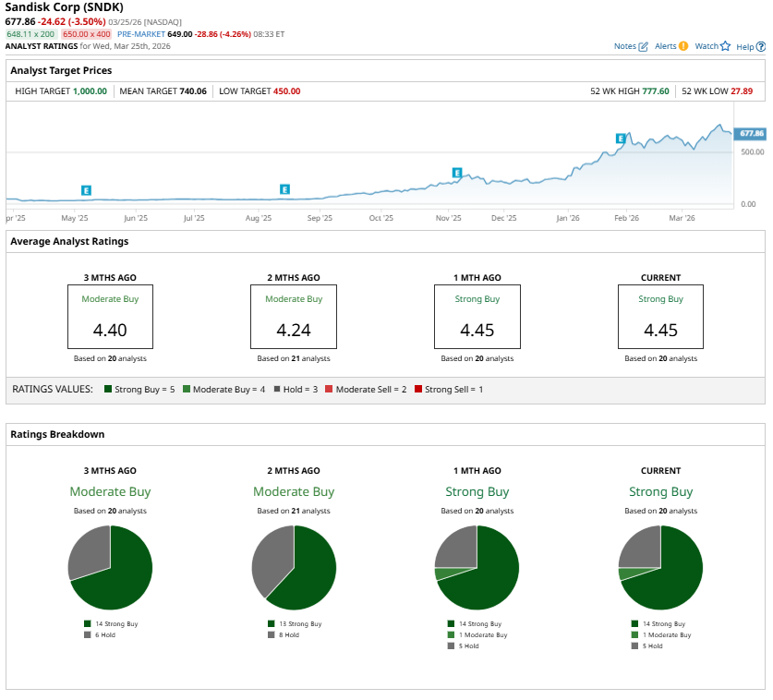
Task: Click the HIGH TARGET 1,000.00 value
Action: click(90, 91)
